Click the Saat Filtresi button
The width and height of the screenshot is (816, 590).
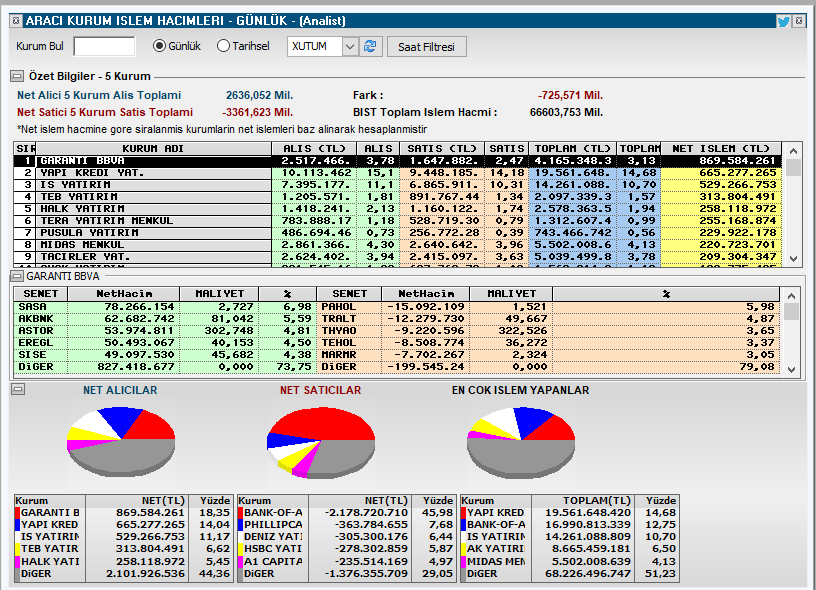(x=426, y=47)
